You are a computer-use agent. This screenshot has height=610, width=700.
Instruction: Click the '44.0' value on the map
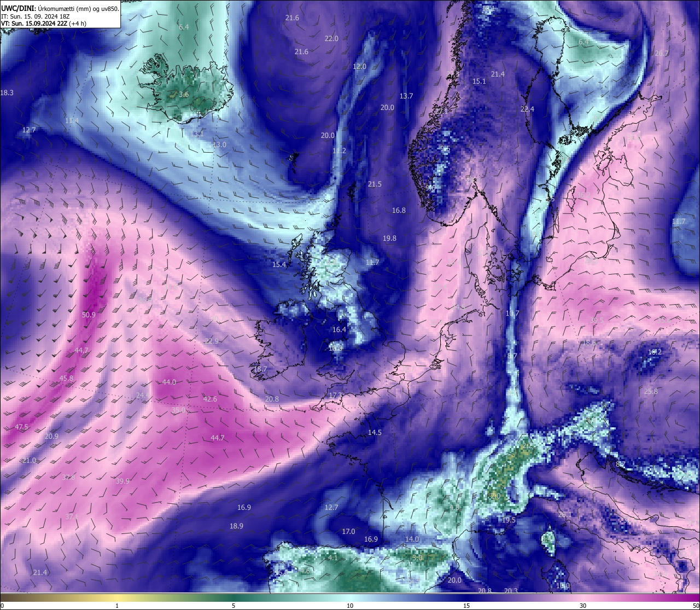point(169,382)
